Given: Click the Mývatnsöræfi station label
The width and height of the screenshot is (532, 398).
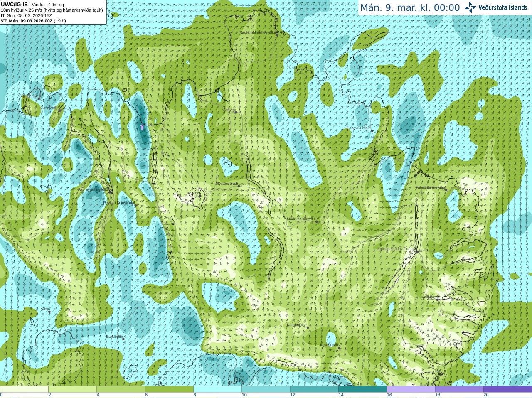Looking at the screenshot, I should pyautogui.click(x=227, y=183).
